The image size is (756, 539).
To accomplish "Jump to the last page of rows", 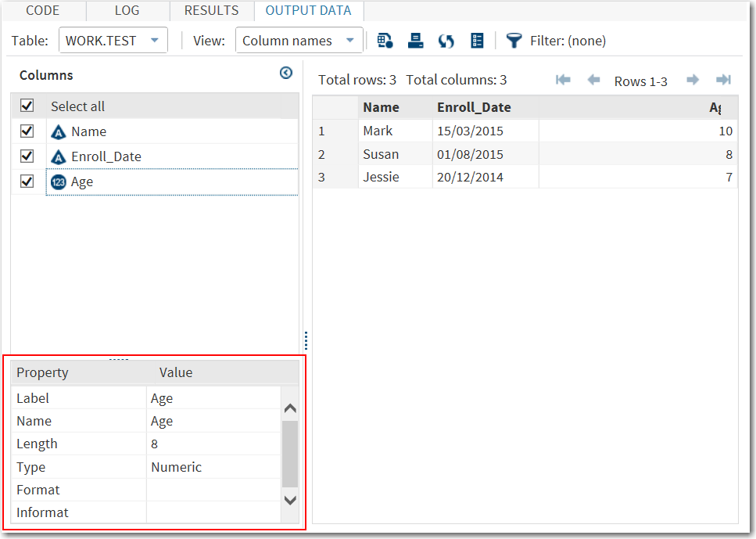I will (722, 79).
